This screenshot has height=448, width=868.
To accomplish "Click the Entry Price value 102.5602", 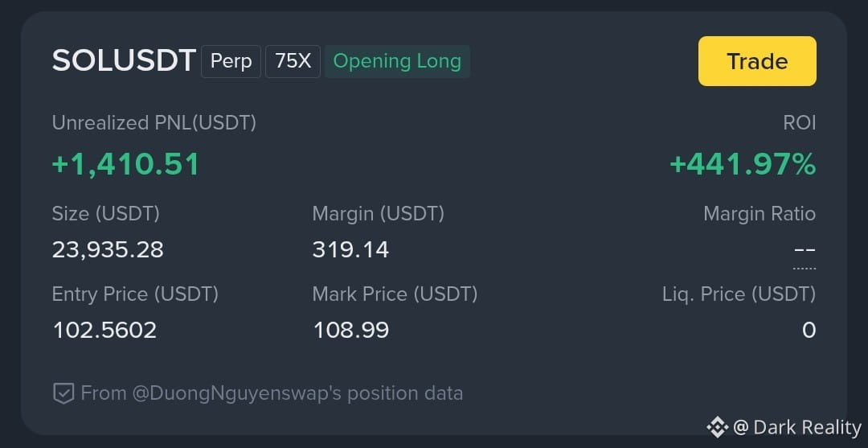I will (104, 330).
